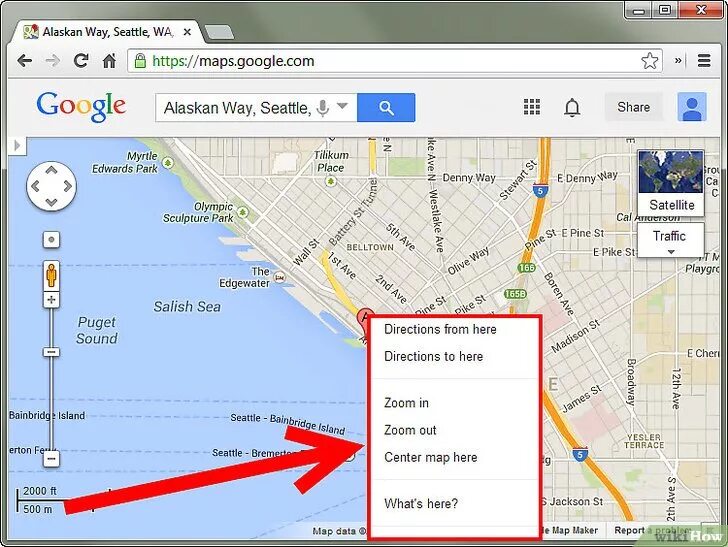The height and width of the screenshot is (547, 728).
Task: Choose "What's here?" from context menu
Action: [421, 503]
